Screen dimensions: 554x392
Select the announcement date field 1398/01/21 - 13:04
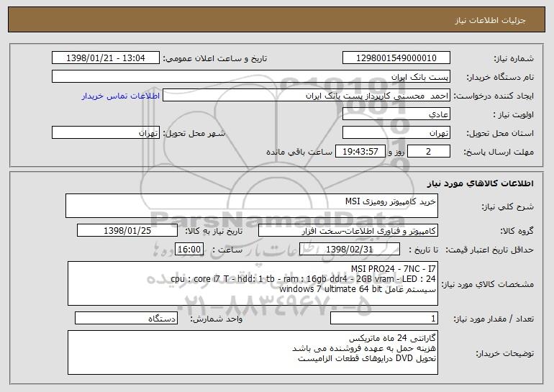click(x=106, y=58)
